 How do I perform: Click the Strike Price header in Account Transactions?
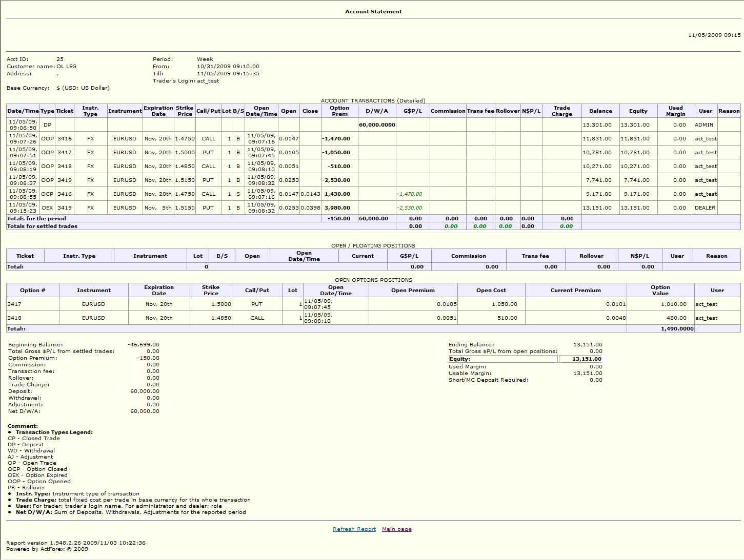coord(185,111)
